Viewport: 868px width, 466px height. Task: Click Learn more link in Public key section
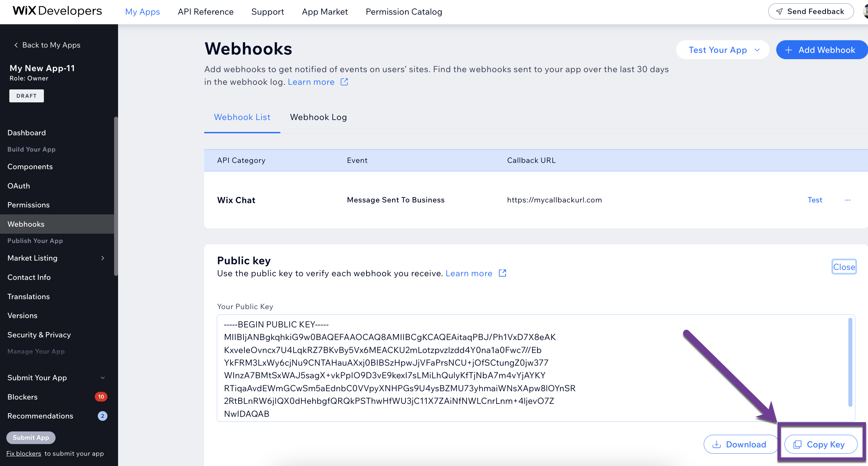[x=469, y=274]
